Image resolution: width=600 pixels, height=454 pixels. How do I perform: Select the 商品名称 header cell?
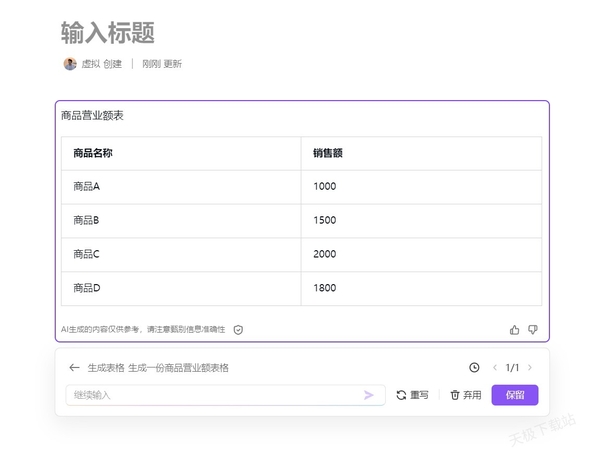[180, 153]
